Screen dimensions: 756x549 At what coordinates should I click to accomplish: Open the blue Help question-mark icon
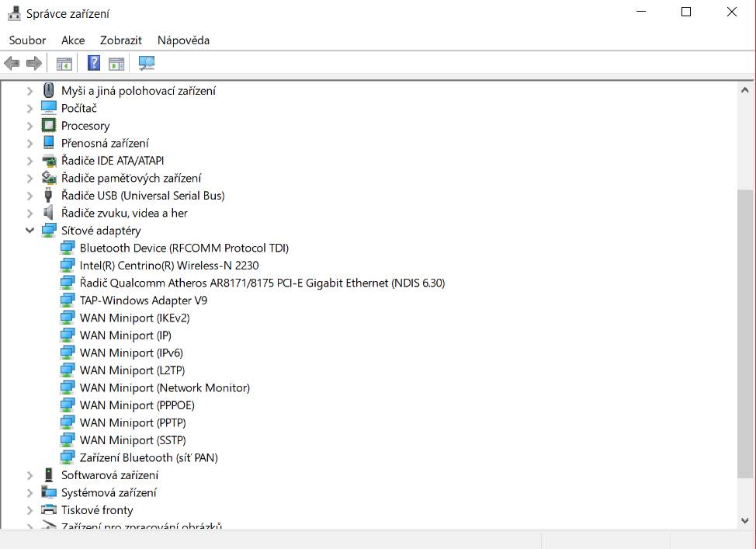click(94, 63)
